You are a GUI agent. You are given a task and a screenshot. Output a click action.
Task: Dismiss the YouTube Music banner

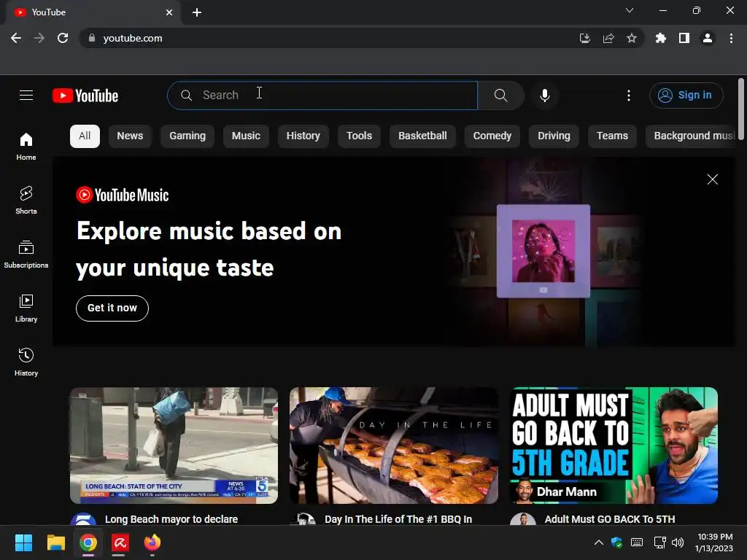(x=712, y=179)
